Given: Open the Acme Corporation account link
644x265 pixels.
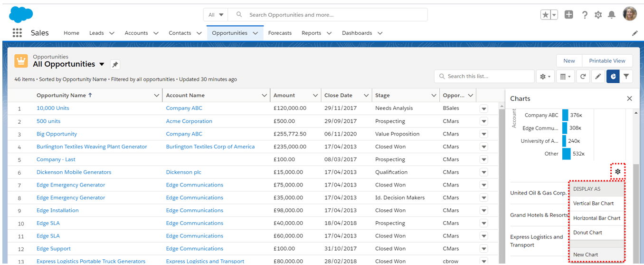Looking at the screenshot, I should (189, 121).
